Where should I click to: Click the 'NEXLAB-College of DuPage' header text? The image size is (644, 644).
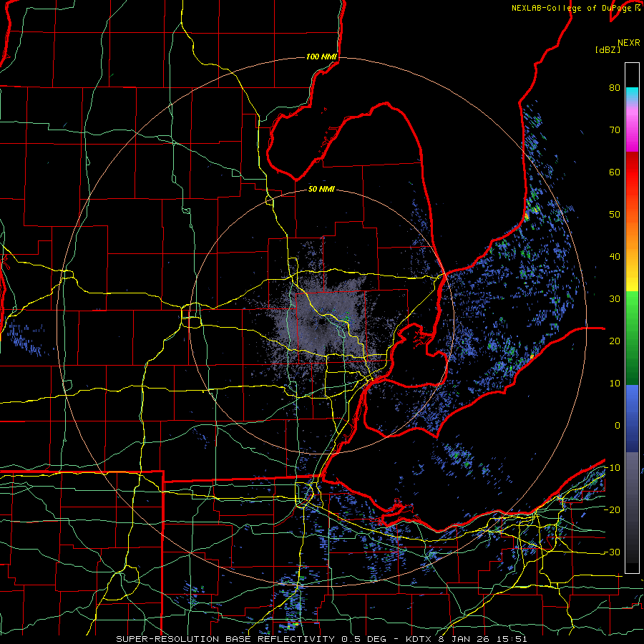(571, 8)
